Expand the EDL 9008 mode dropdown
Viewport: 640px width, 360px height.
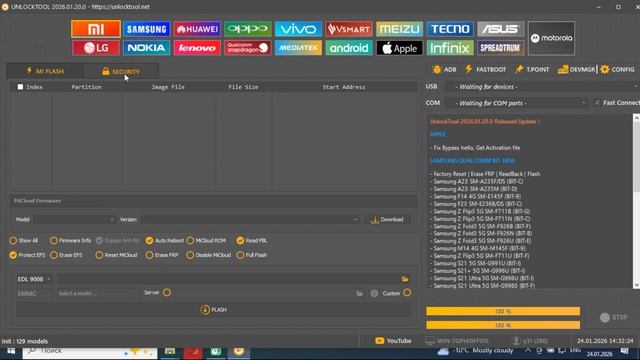(x=34, y=279)
